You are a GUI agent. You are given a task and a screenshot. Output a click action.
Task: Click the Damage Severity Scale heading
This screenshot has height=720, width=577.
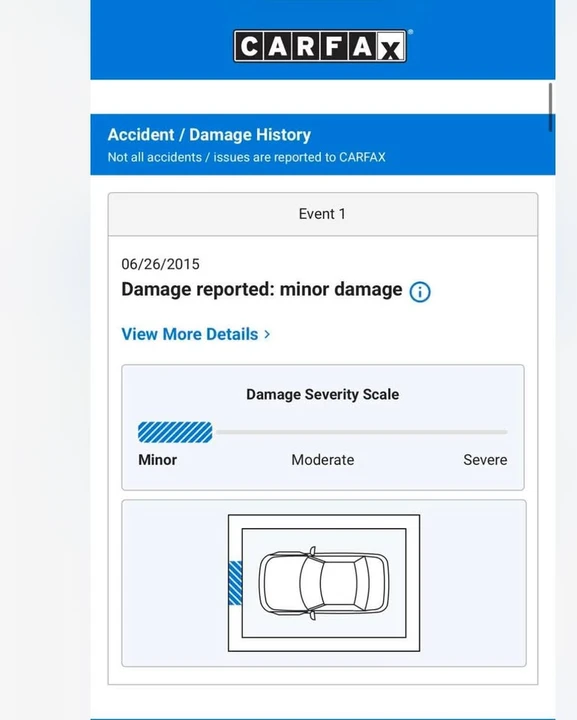322,394
